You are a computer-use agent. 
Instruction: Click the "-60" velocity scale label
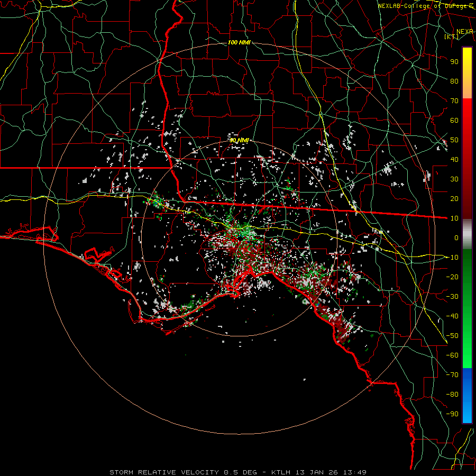452,355
